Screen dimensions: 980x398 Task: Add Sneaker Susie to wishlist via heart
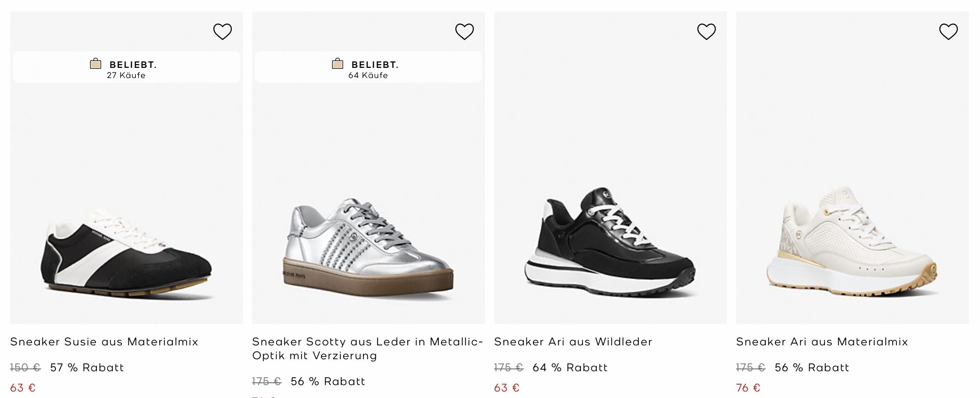(222, 32)
